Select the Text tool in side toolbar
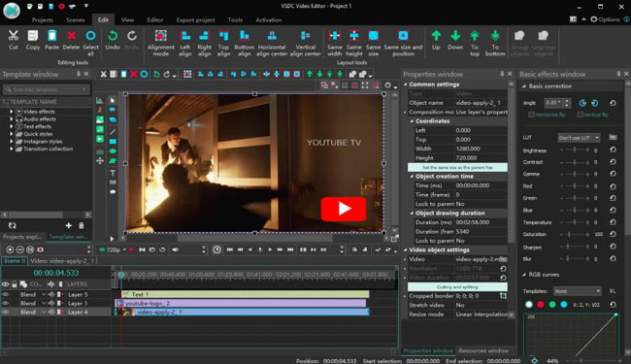Screen dimensions: 631x364 pyautogui.click(x=113, y=173)
